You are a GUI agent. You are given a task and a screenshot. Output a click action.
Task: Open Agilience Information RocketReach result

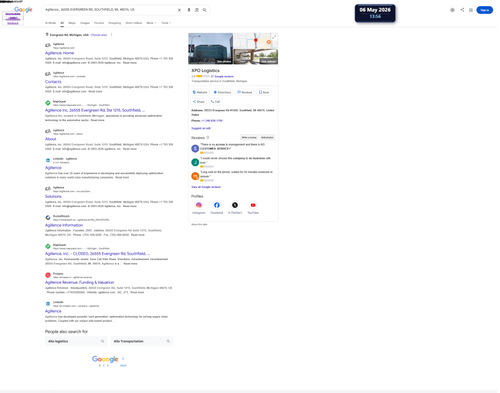coord(64,225)
